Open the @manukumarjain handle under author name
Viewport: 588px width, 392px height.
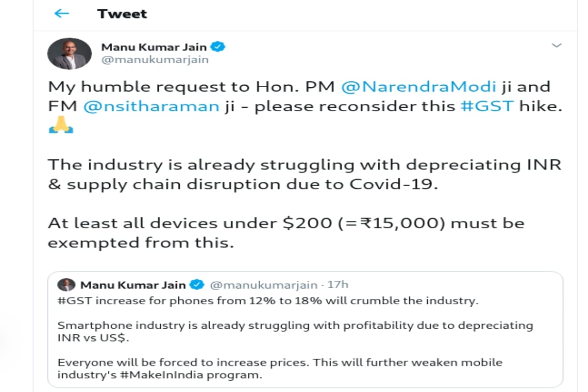point(155,60)
